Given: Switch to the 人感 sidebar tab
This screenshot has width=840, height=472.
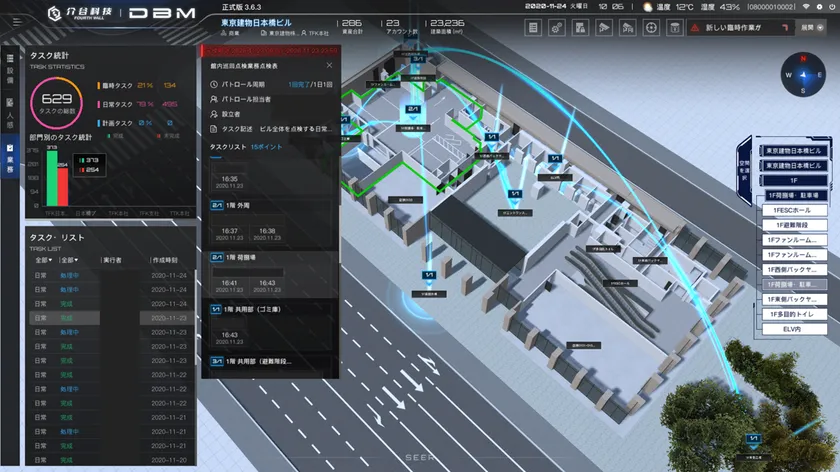Looking at the screenshot, I should click(x=10, y=112).
